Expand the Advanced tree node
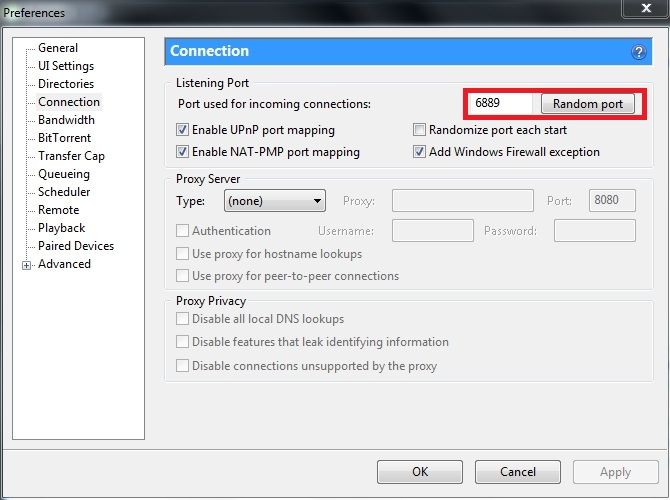This screenshot has height=500, width=670. (x=27, y=265)
